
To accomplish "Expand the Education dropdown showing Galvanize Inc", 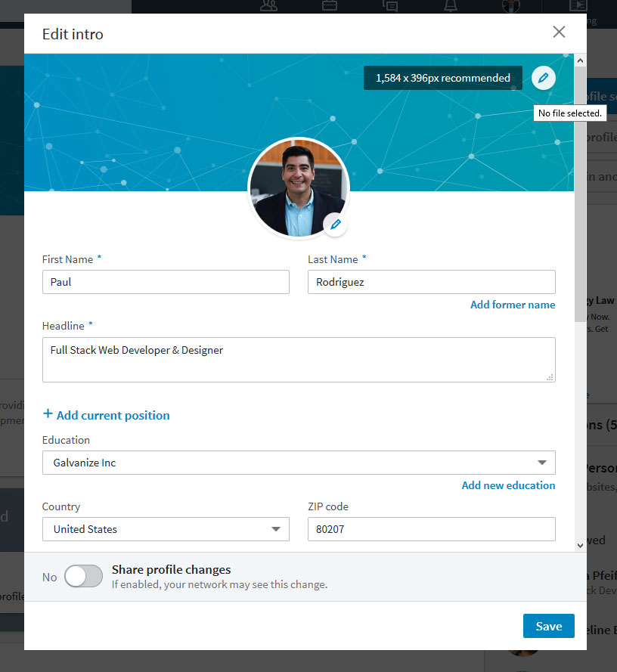I will (x=299, y=463).
